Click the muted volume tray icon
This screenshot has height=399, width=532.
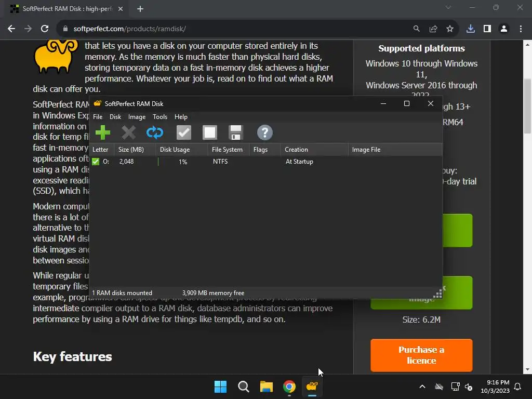pyautogui.click(x=469, y=387)
